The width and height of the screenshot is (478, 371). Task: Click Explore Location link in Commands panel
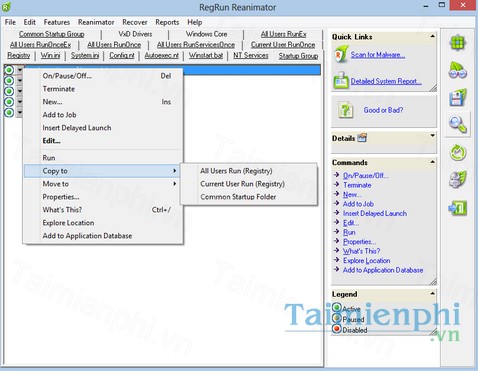[x=367, y=261]
